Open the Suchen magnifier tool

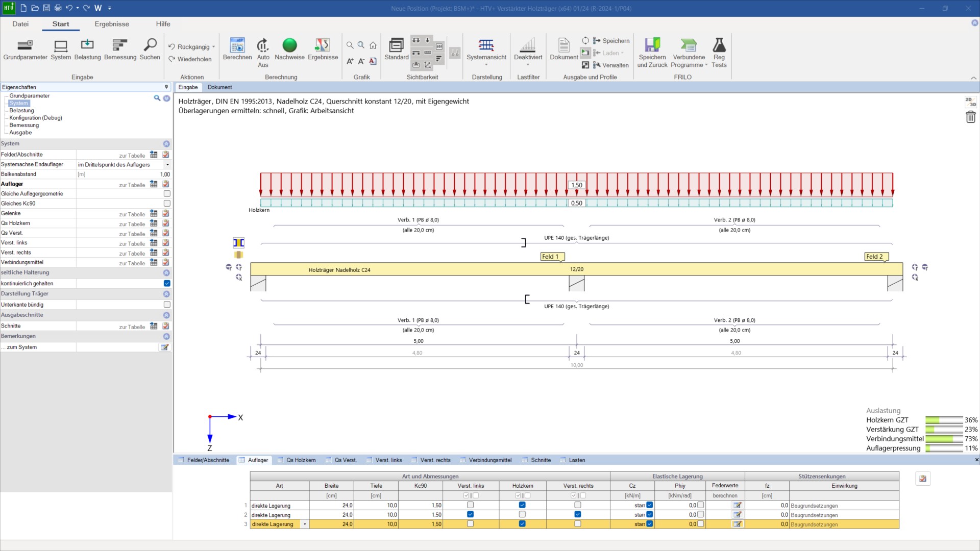150,46
